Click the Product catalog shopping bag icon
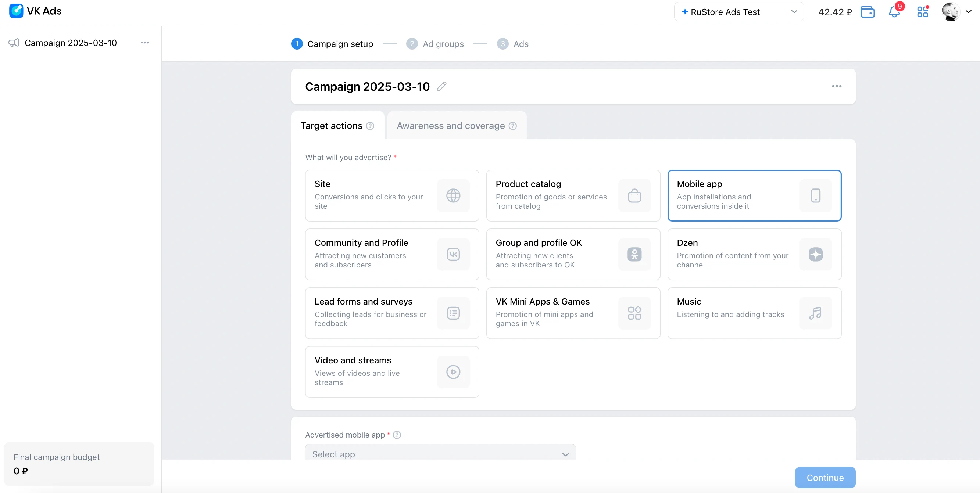Viewport: 980px width, 493px height. pyautogui.click(x=634, y=196)
